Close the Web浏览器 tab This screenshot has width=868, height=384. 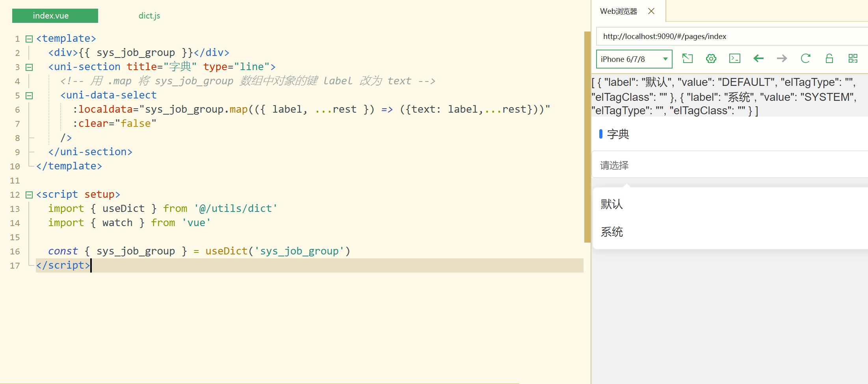651,11
